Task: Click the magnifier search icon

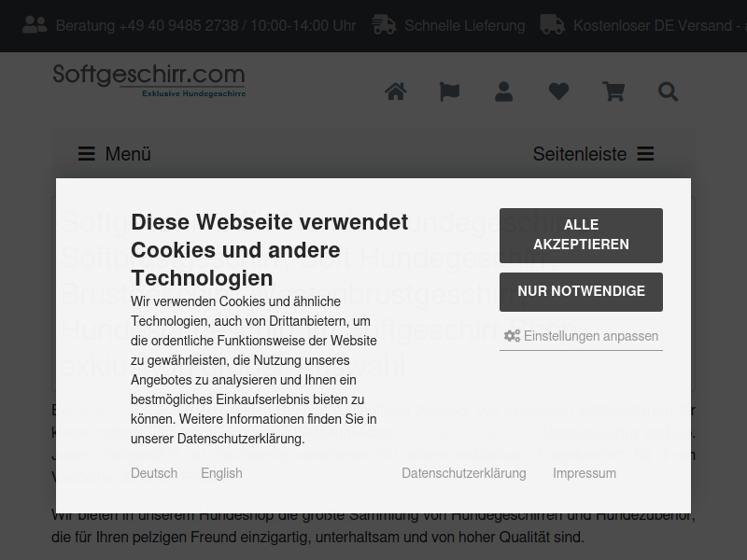Action: click(668, 91)
